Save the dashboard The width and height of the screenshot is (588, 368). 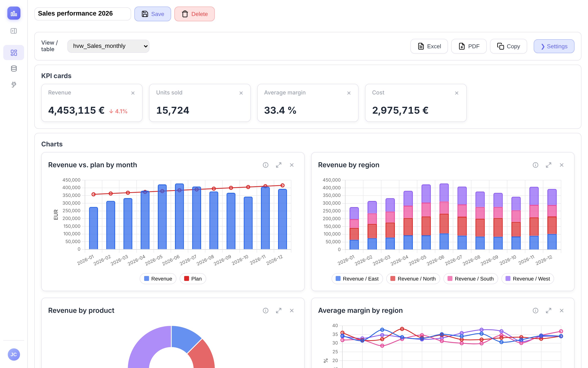point(153,14)
